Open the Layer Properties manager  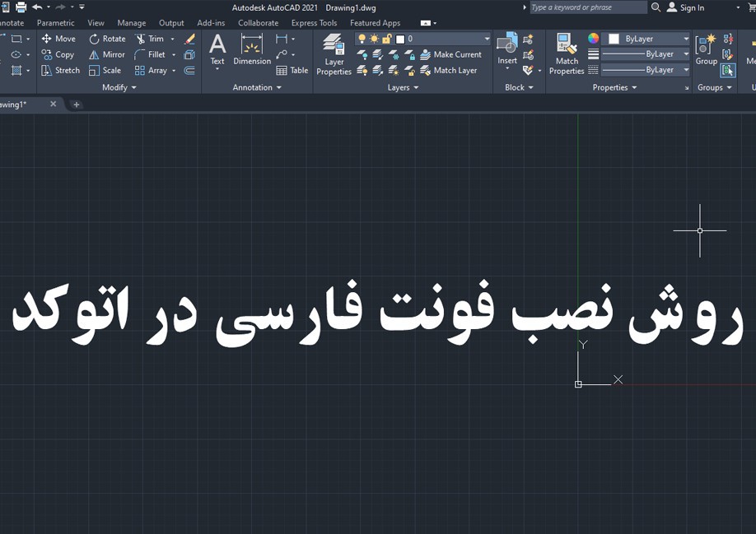point(334,54)
